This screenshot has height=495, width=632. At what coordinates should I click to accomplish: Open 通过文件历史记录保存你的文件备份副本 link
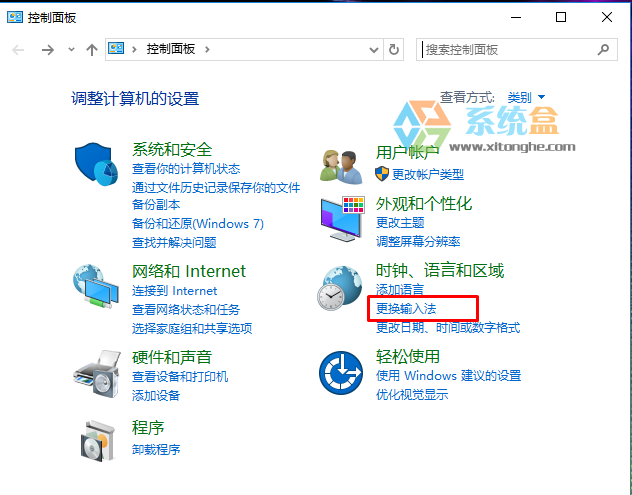point(216,196)
